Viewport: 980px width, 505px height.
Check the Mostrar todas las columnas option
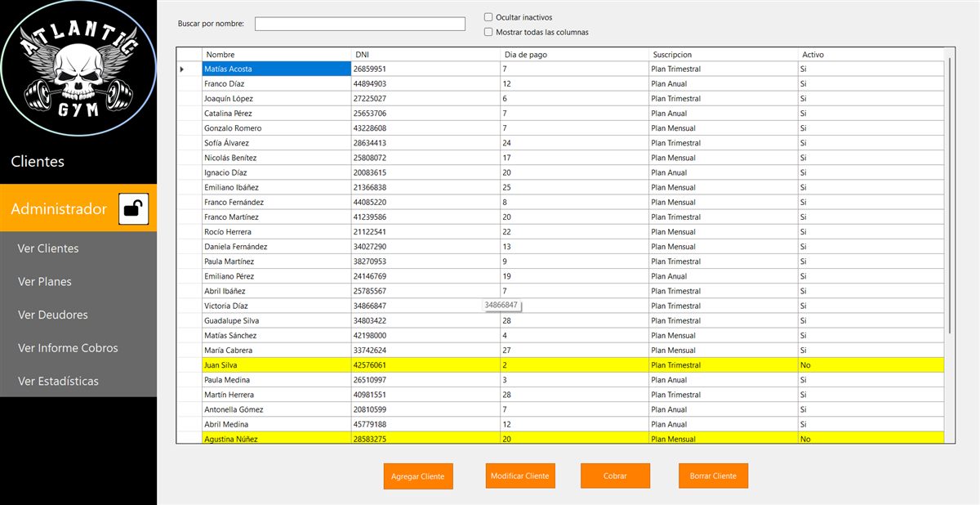[x=488, y=33]
